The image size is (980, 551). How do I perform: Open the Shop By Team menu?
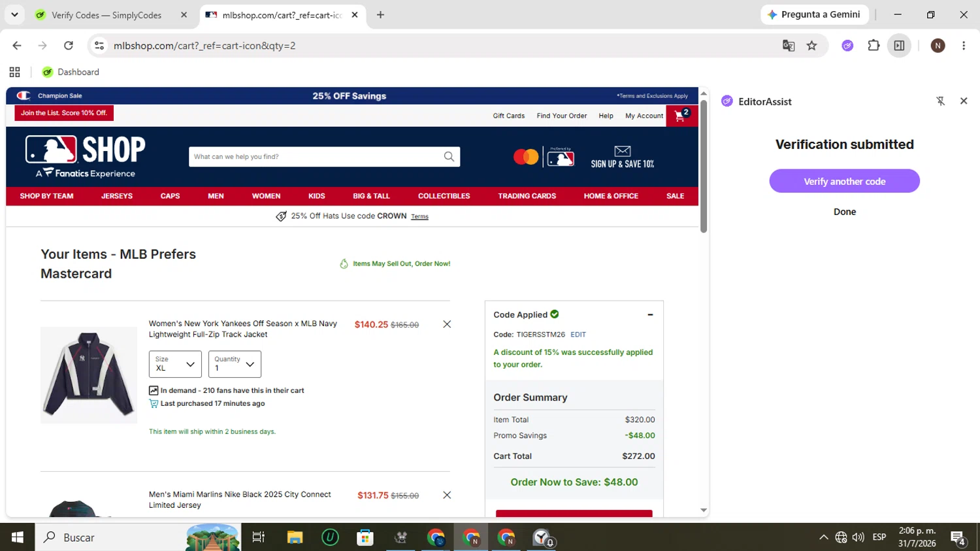click(x=46, y=196)
